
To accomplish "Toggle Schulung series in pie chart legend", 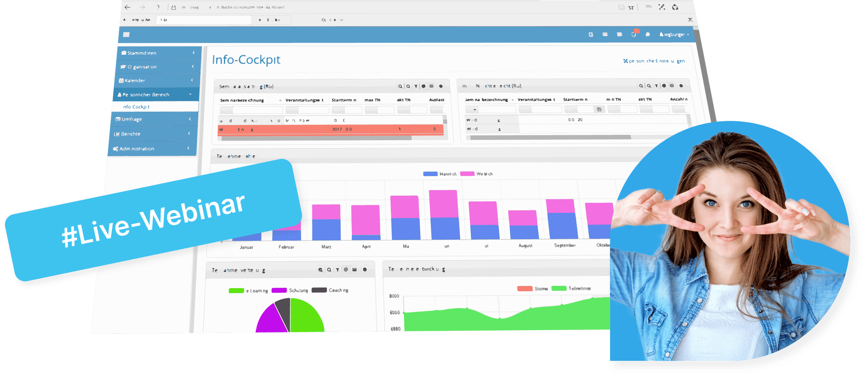I will (x=289, y=290).
